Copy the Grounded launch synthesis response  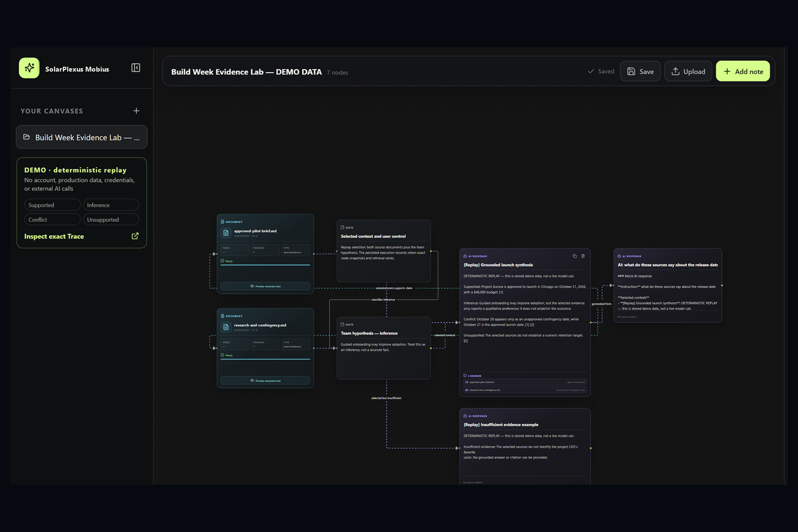(575, 256)
